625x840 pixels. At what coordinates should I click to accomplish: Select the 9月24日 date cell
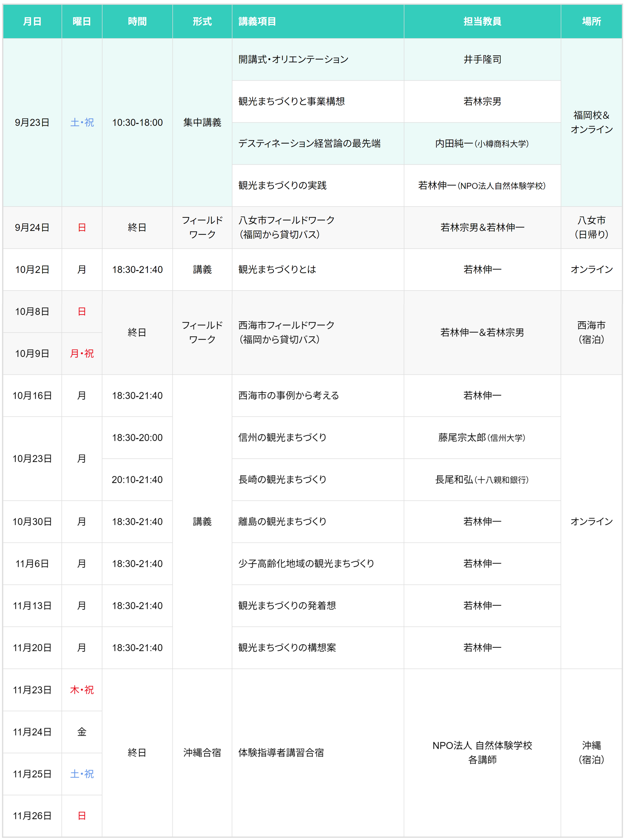[x=32, y=228]
